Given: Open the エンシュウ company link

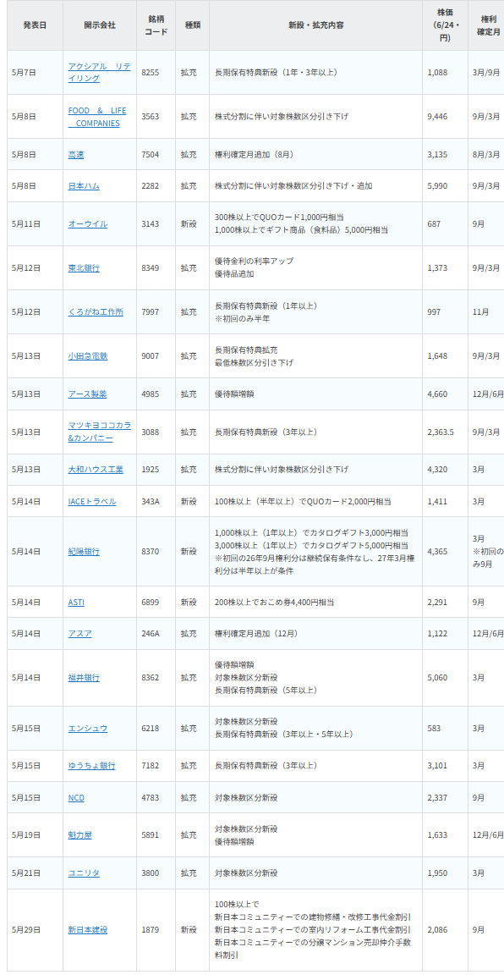Looking at the screenshot, I should pos(87,728).
